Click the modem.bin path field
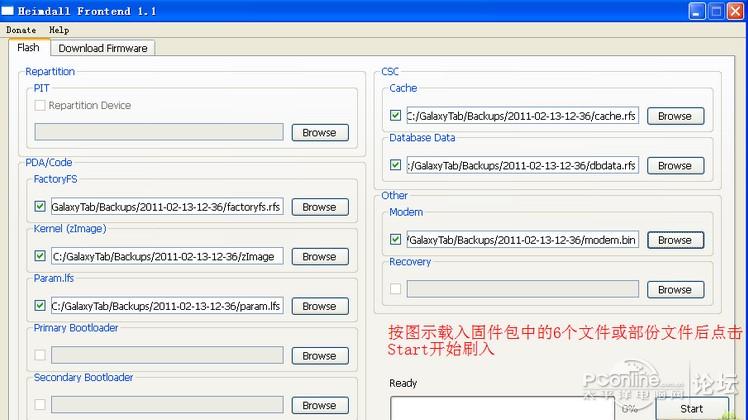The width and height of the screenshot is (748, 420). (523, 240)
